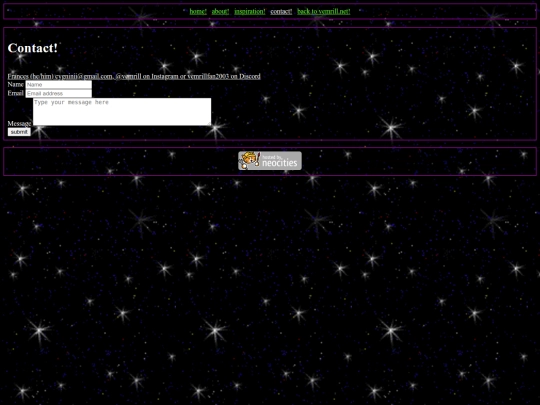The image size is (540, 405).
Task: Go to the about! page
Action: click(220, 11)
